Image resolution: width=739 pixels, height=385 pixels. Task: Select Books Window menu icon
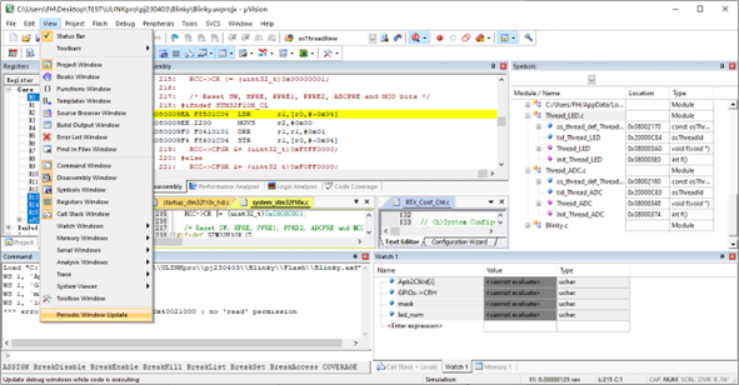(47, 77)
